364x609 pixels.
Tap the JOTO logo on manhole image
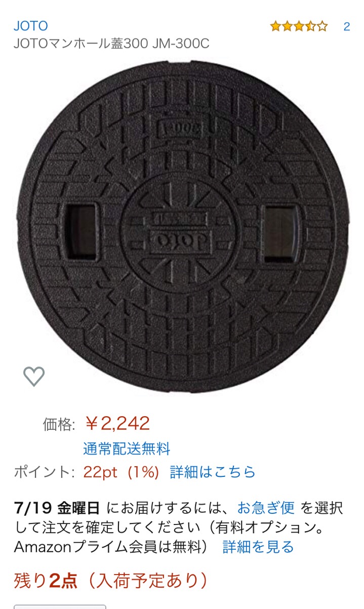(175, 238)
